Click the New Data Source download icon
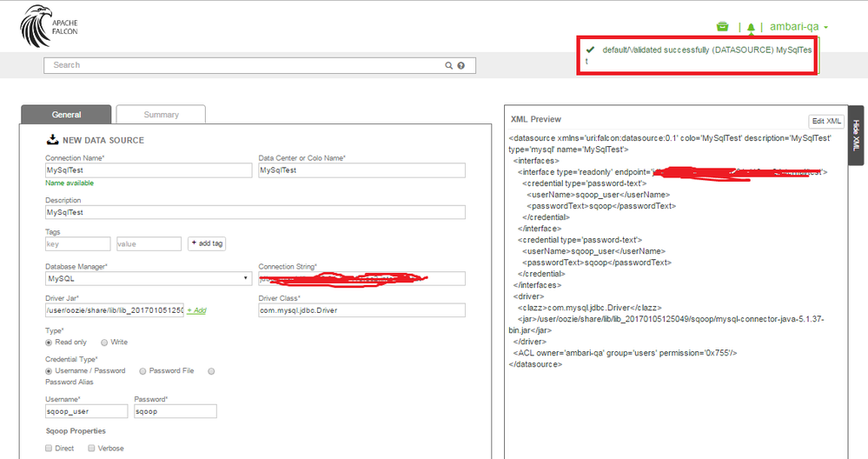868x459 pixels. [x=52, y=140]
